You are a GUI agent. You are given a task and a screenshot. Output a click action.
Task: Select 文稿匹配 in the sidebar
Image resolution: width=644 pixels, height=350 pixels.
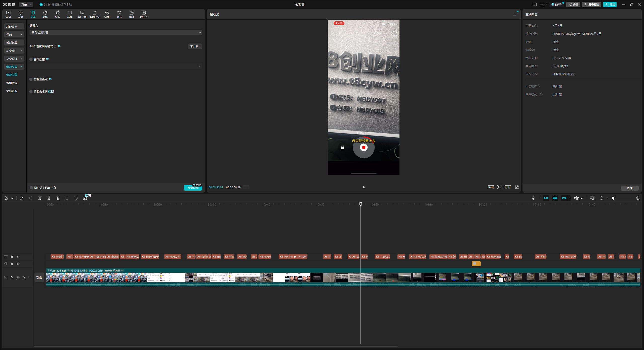point(12,91)
